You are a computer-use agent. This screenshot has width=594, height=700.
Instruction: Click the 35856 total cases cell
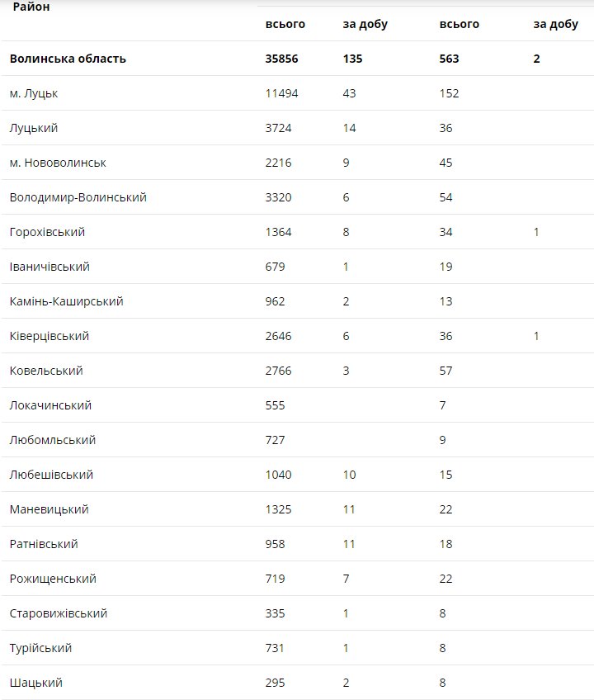(281, 59)
